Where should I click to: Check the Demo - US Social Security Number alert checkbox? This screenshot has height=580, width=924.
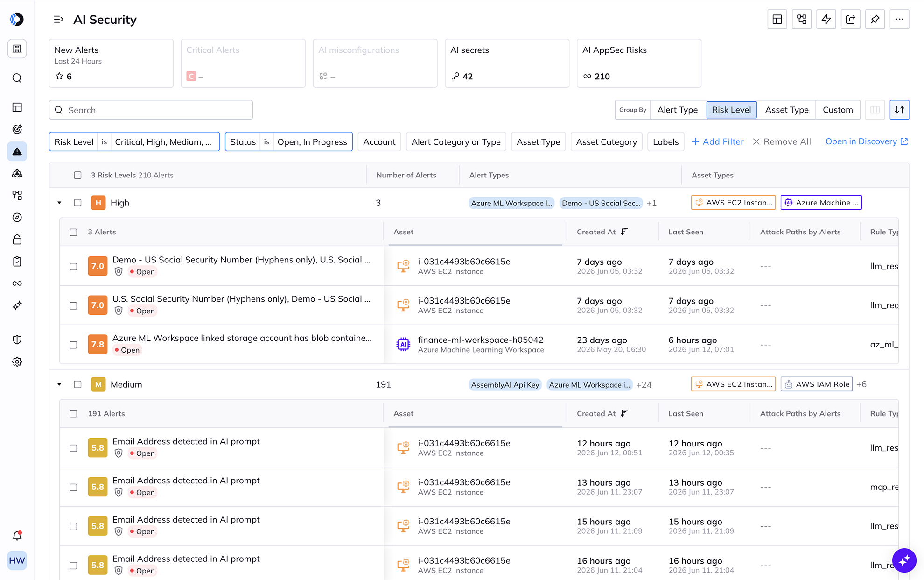click(73, 266)
